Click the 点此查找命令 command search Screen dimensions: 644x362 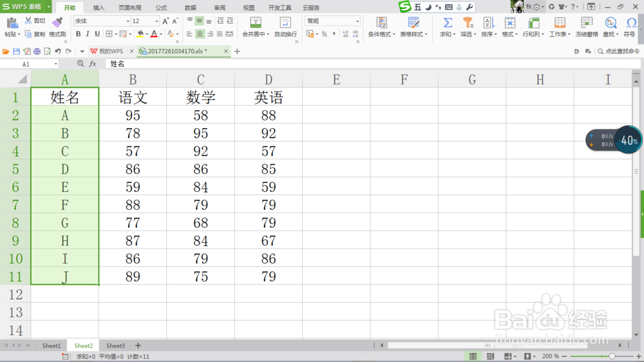619,52
